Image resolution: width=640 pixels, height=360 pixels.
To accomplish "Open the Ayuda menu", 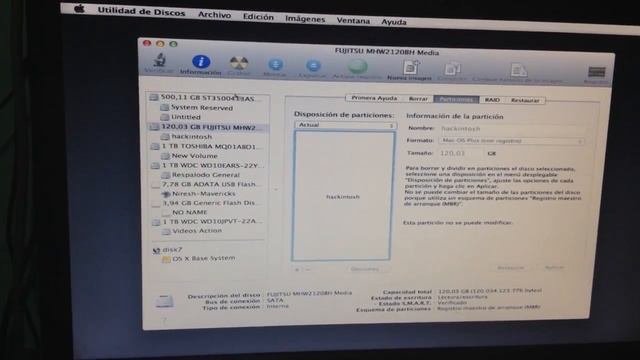I will [x=393, y=22].
